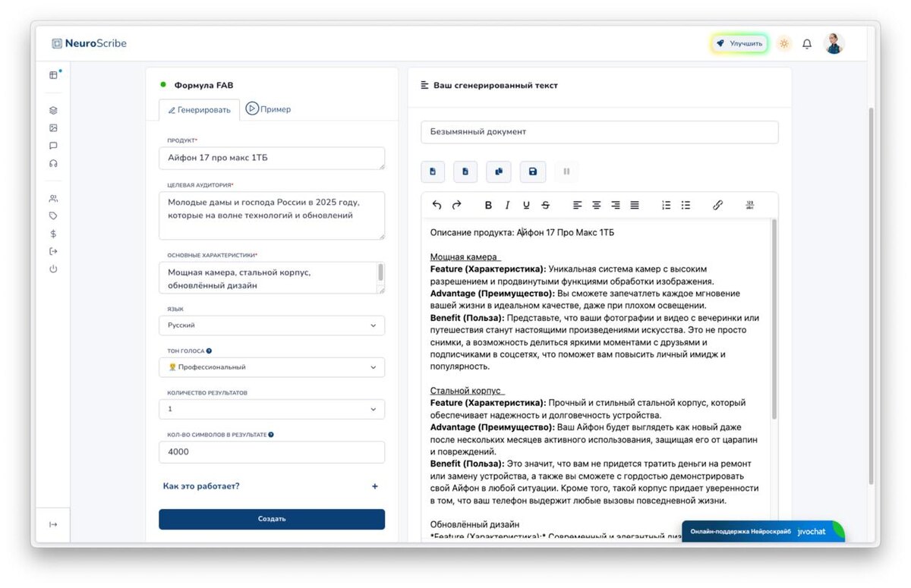The height and width of the screenshot is (588, 911).
Task: Click the pause generation icon button
Action: coord(566,171)
